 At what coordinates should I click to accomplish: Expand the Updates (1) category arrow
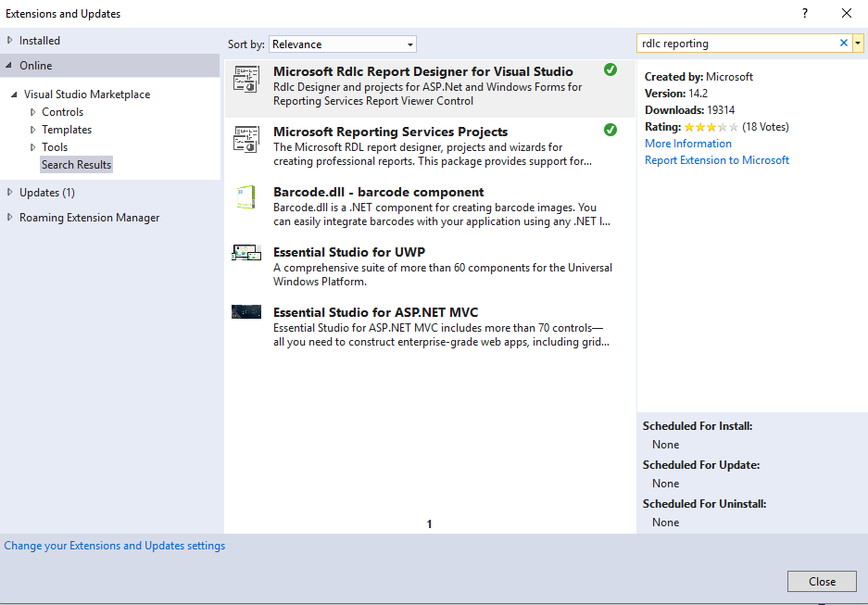(9, 192)
